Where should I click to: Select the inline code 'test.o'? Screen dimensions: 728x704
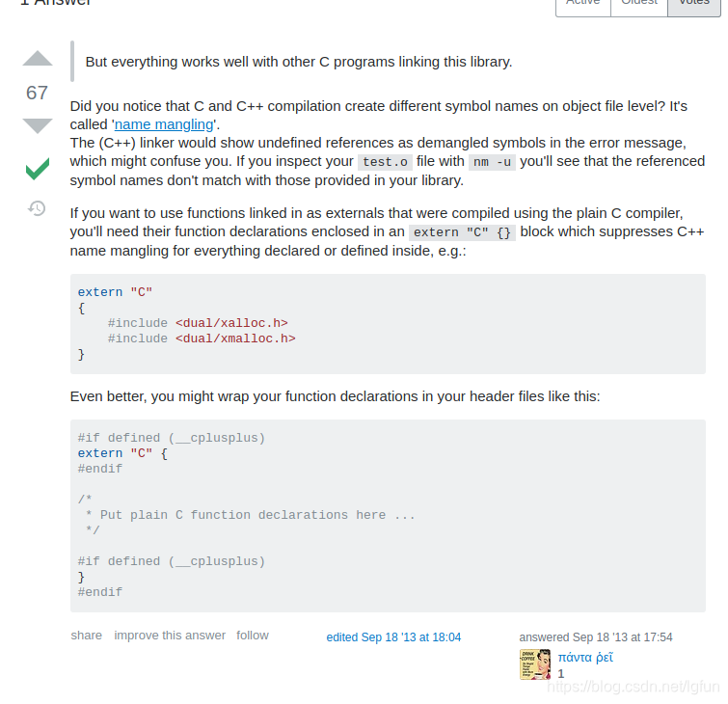click(385, 162)
